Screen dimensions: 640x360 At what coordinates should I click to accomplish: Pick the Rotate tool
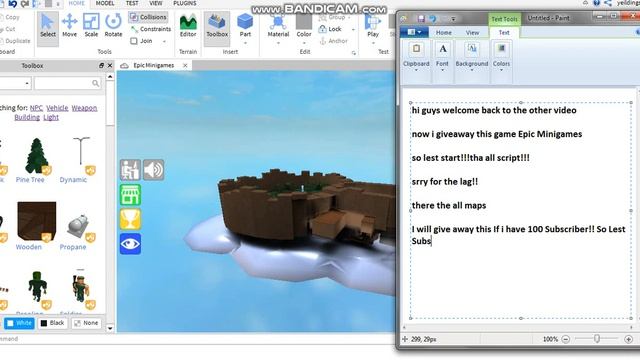(113, 27)
